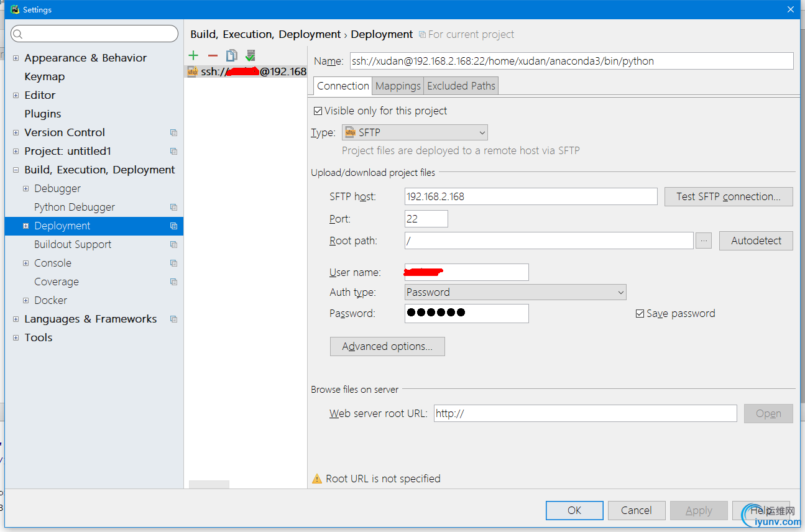
Task: Click the project-scope icon beside Console
Action: point(173,263)
